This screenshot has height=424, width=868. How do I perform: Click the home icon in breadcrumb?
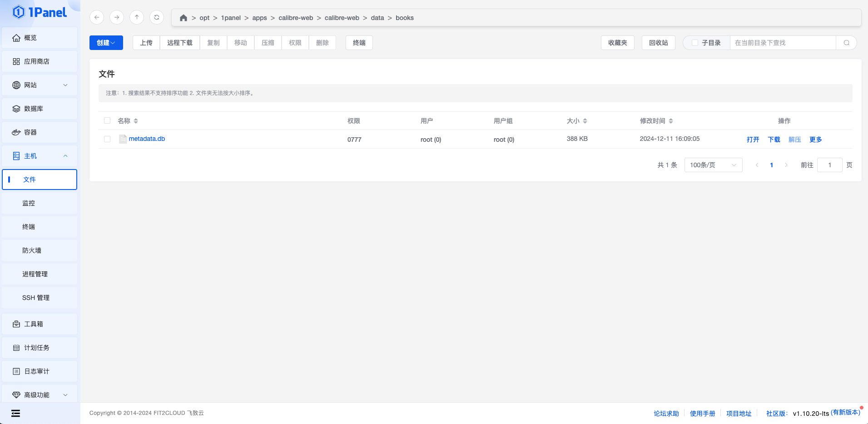click(x=184, y=18)
